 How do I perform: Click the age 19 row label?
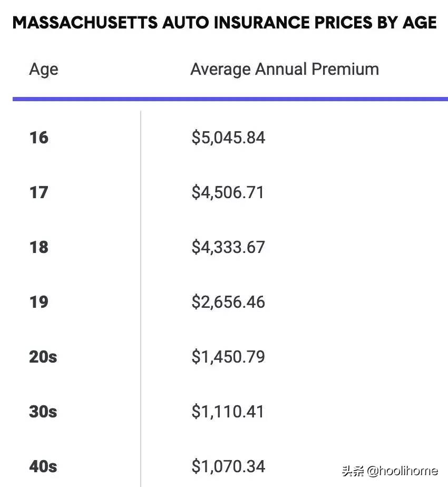[38, 303]
